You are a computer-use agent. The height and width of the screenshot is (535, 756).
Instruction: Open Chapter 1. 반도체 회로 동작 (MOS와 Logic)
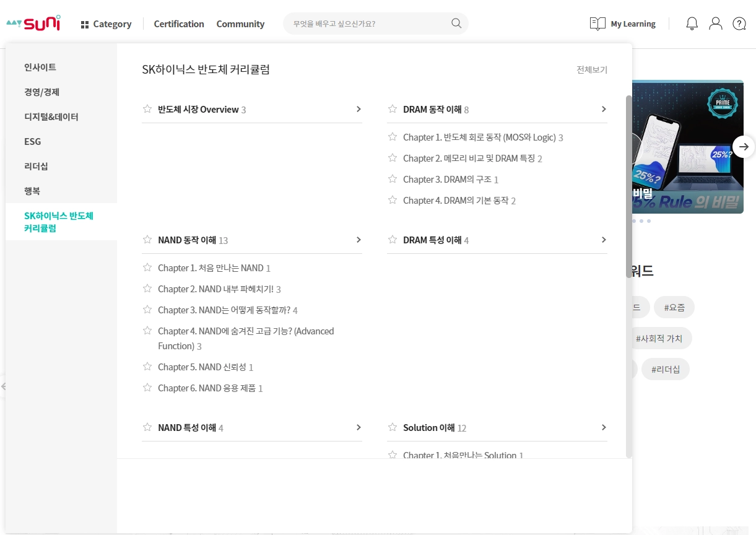[x=479, y=137]
